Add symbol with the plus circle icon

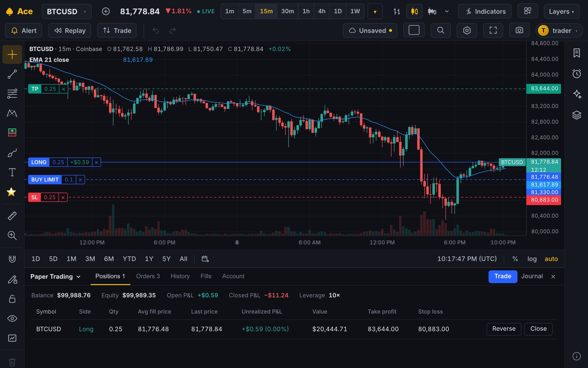[x=106, y=11]
